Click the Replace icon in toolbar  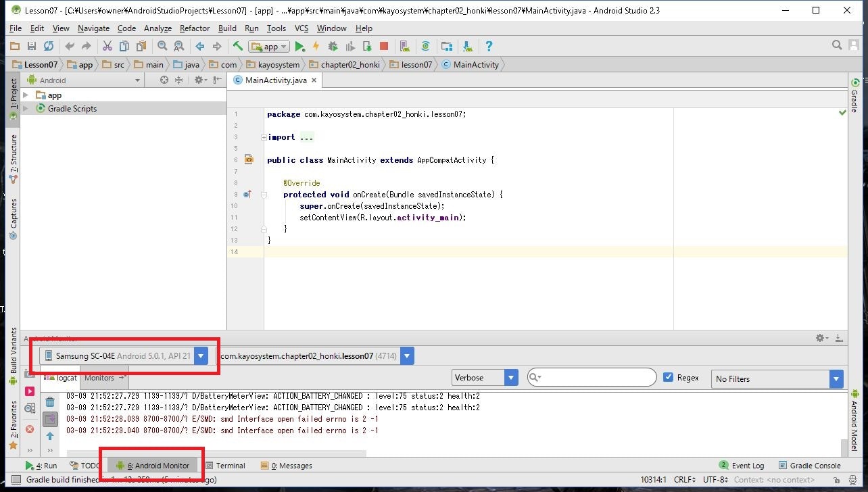[x=178, y=46]
